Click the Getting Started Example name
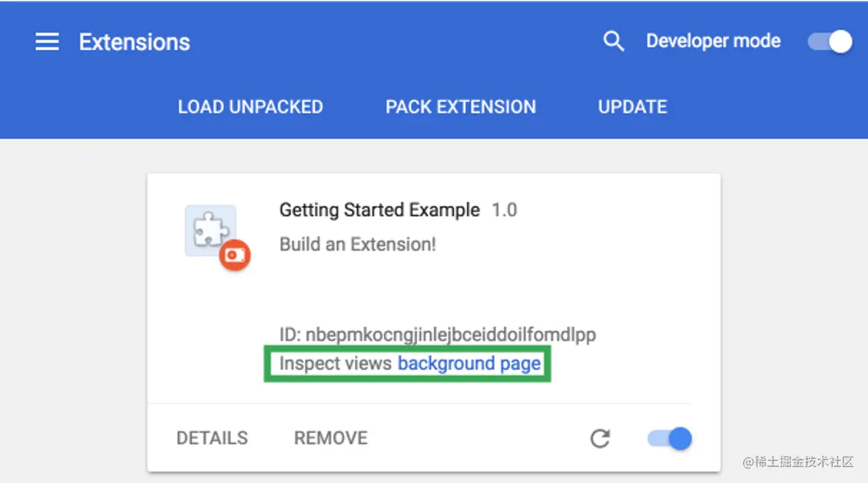The image size is (868, 483). [x=379, y=210]
